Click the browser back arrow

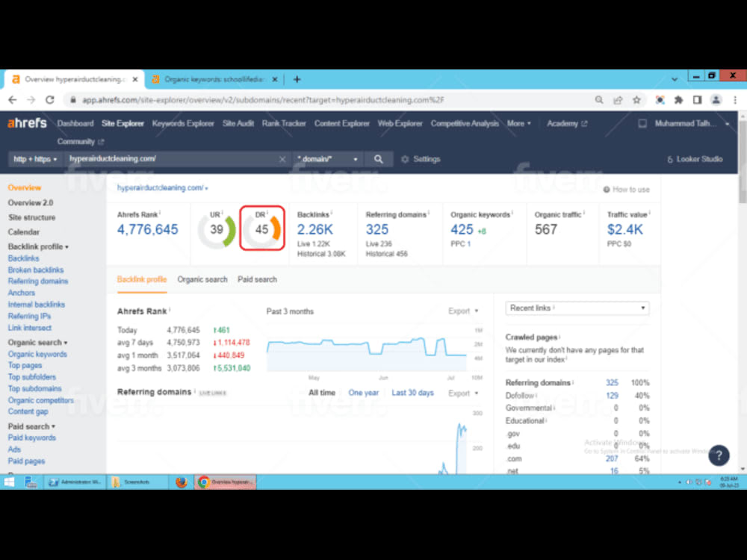point(13,100)
